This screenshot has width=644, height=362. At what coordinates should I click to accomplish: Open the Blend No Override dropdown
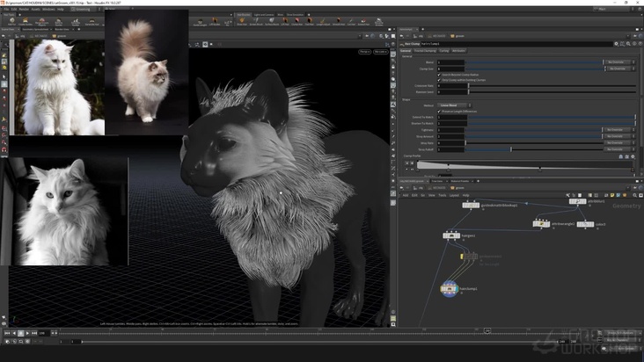619,62
